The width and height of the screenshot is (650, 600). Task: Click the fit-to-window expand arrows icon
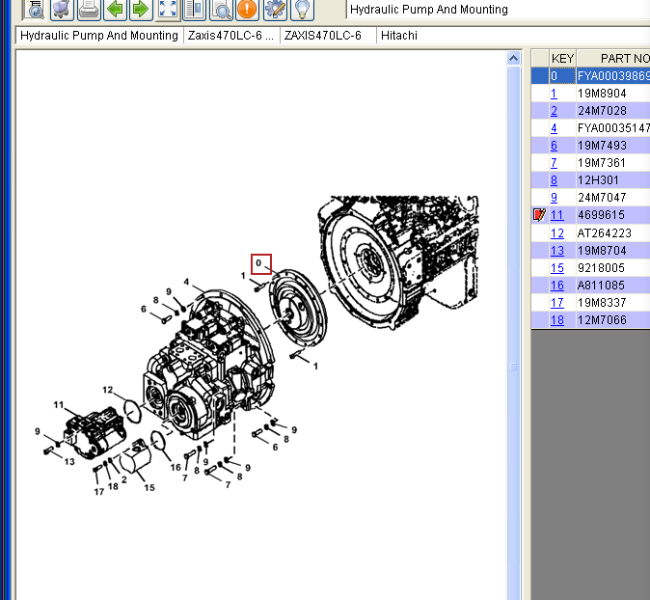(x=168, y=9)
